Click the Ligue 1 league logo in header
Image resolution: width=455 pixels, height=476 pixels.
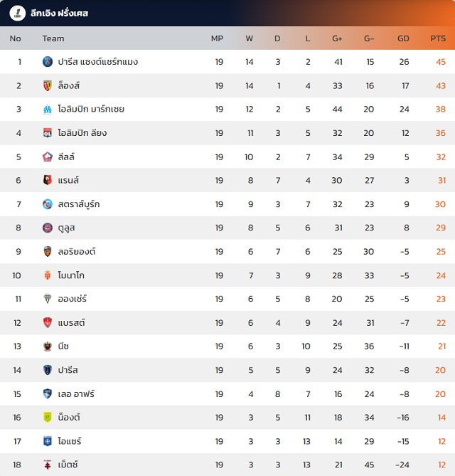(16, 14)
